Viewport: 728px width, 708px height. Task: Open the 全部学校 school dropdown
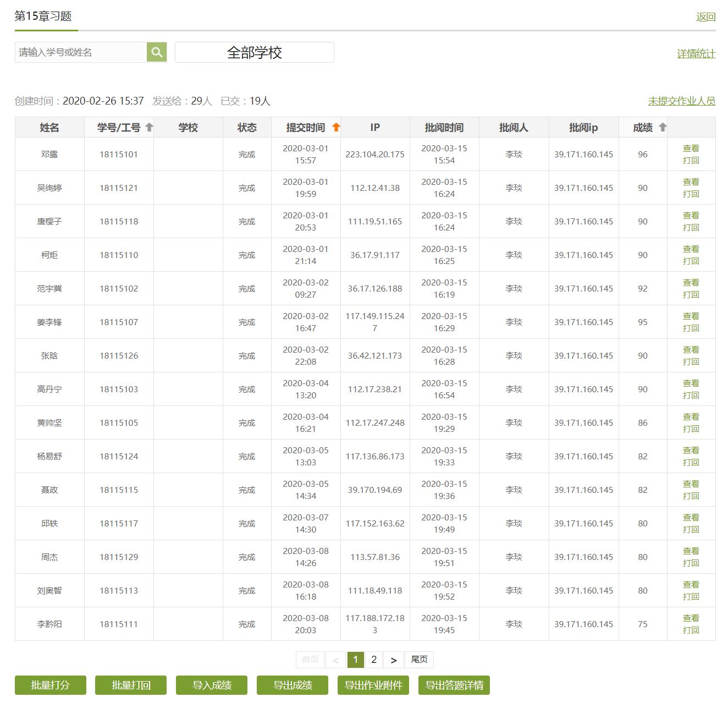coord(254,52)
